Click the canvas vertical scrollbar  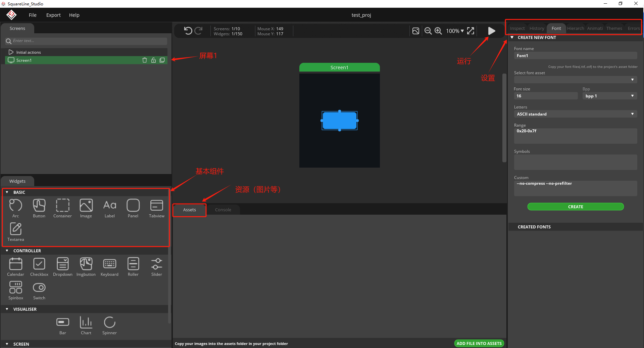pos(504,118)
